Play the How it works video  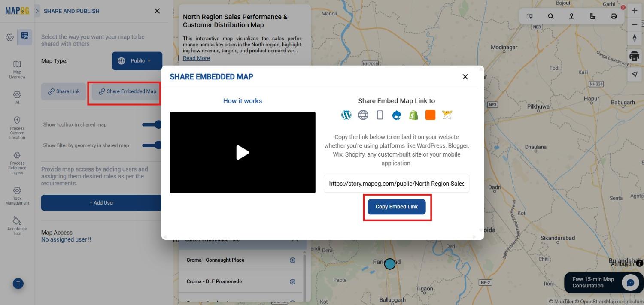point(243,152)
